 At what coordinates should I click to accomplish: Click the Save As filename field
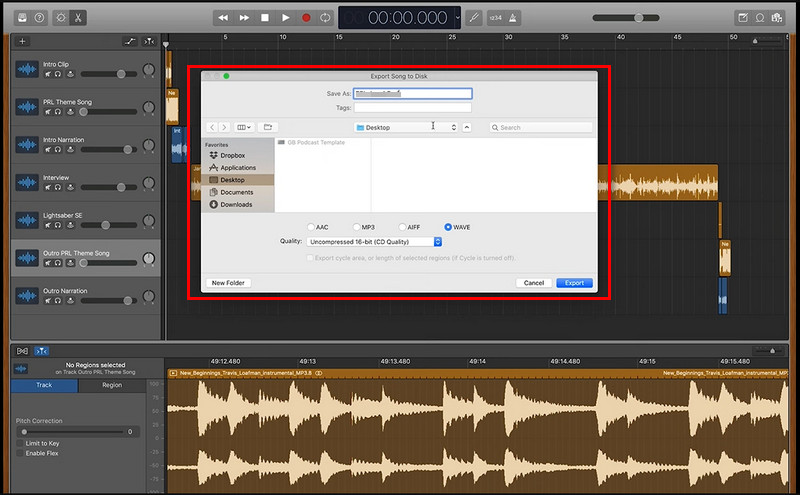tap(413, 93)
